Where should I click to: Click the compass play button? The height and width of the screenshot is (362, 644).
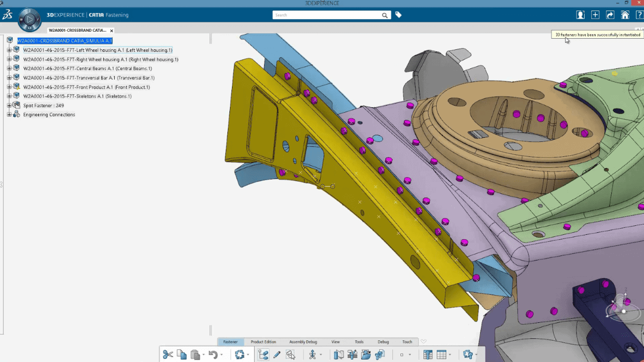point(30,20)
